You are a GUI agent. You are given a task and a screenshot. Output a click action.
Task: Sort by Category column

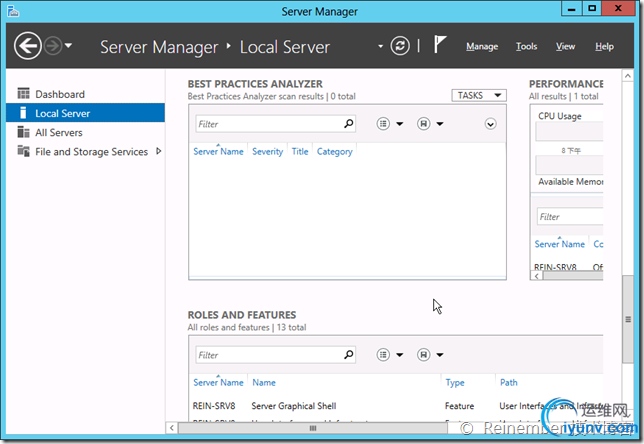[334, 152]
